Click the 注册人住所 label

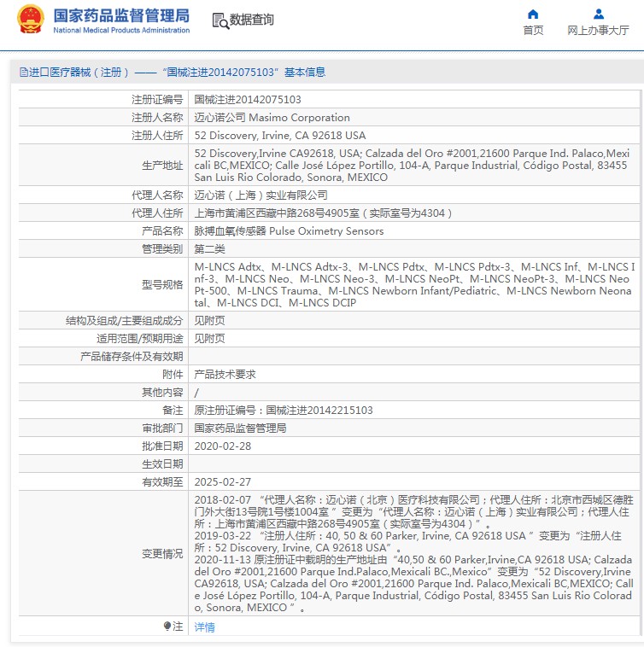click(157, 136)
